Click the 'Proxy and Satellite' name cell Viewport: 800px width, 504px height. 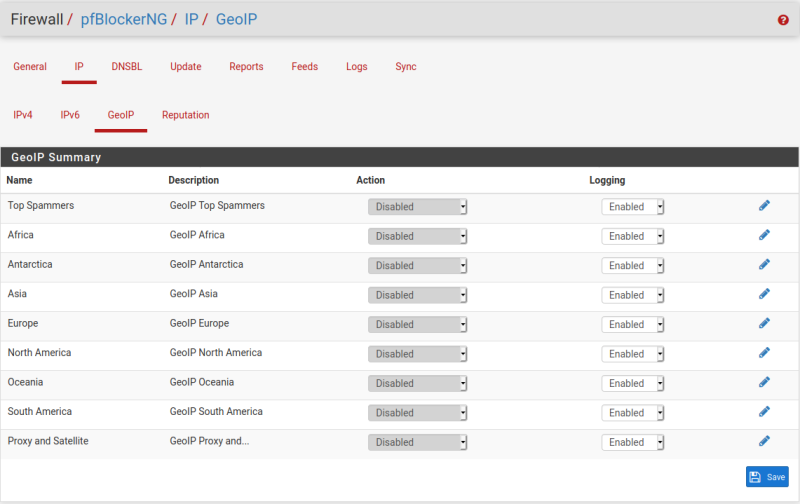(48, 441)
